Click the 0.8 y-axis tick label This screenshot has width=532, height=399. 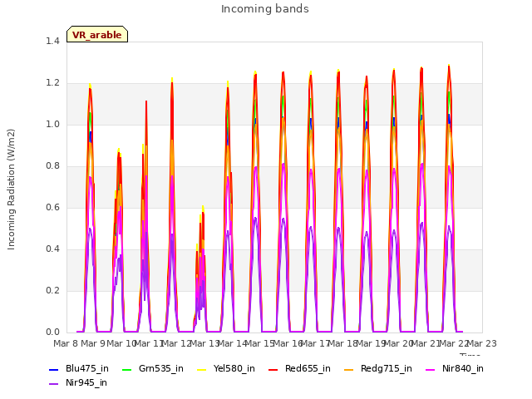52,166
